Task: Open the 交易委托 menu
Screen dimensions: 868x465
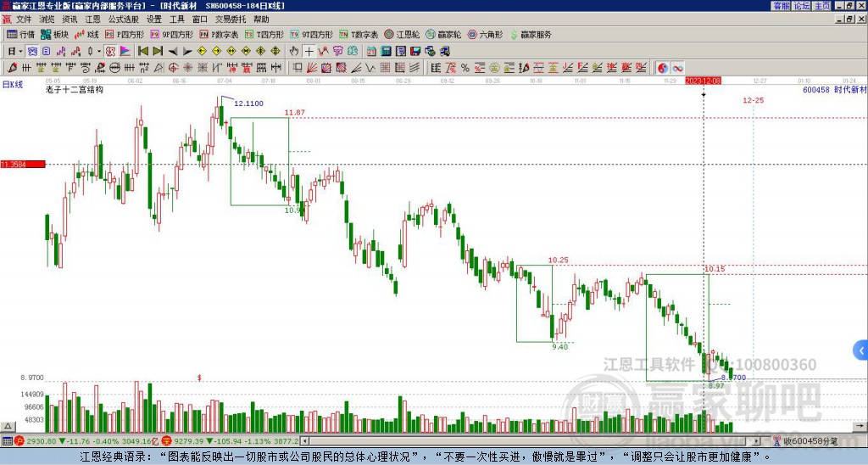Action: coord(231,20)
